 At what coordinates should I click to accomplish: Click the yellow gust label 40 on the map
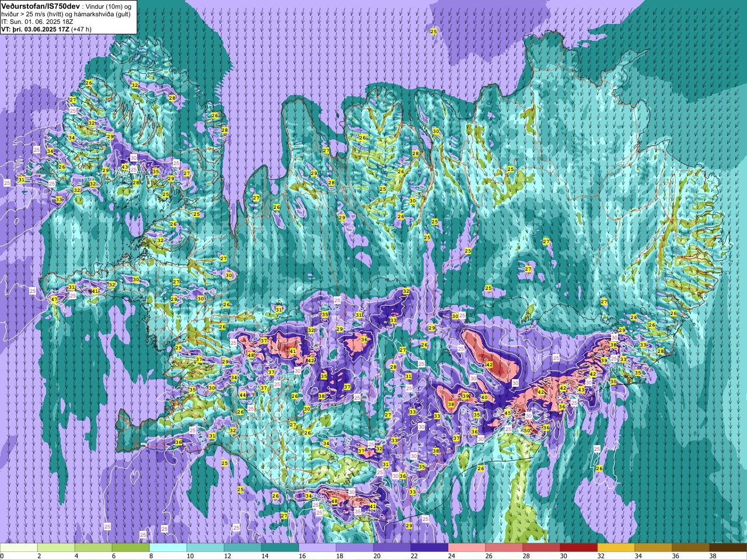click(484, 397)
